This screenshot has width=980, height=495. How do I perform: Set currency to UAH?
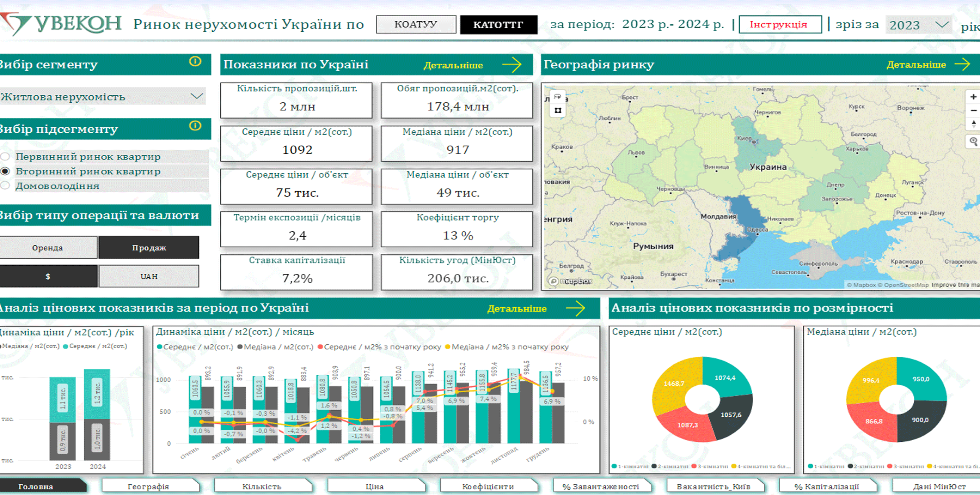pyautogui.click(x=149, y=277)
